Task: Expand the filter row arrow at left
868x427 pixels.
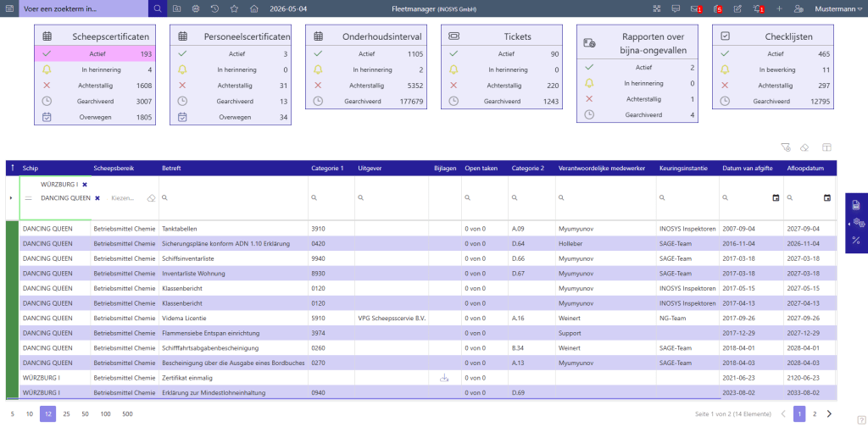Action: 11,197
